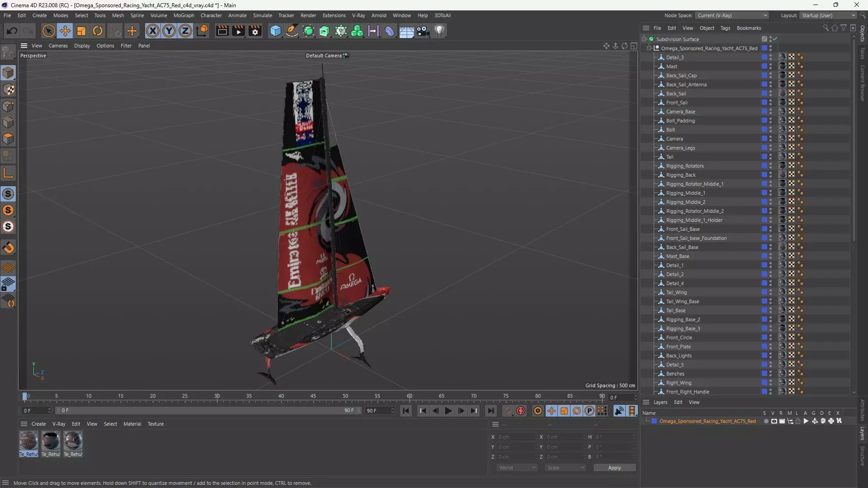This screenshot has width=868, height=488.
Task: Add a Light object
Action: click(439, 31)
